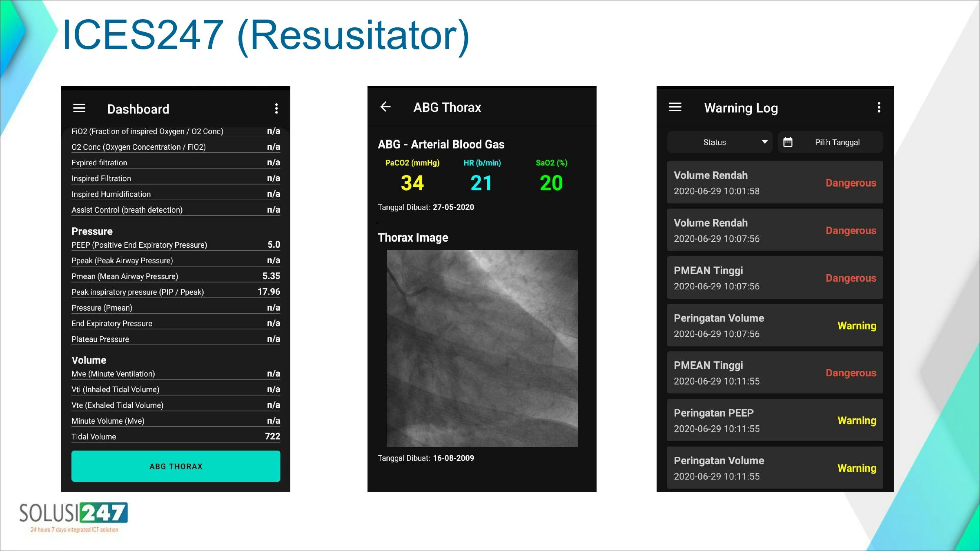
Task: Tap the back arrow on ABG Thorax screen
Action: [385, 107]
